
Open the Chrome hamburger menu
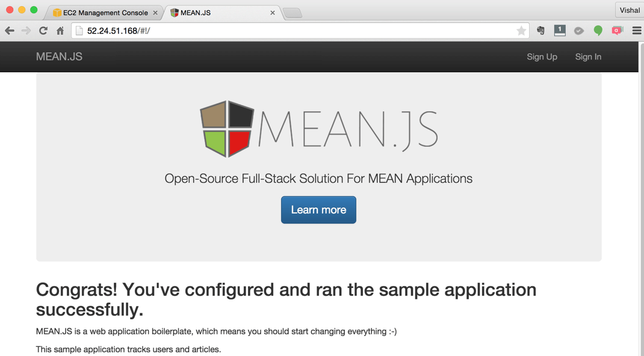click(x=637, y=31)
